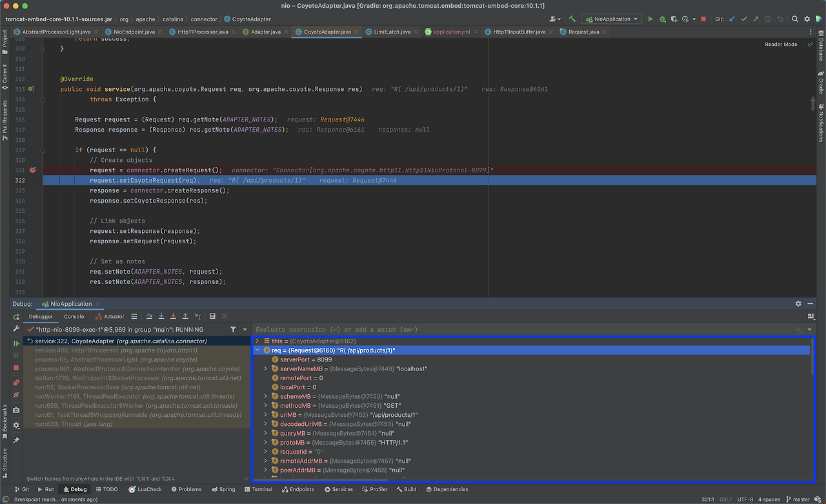Toggle the breakpoint on line 321
Viewport: 826px width, 504px height.
click(x=32, y=170)
